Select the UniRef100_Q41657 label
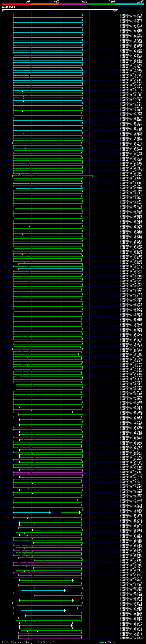The width and height of the screenshot is (146, 644). tap(131, 50)
